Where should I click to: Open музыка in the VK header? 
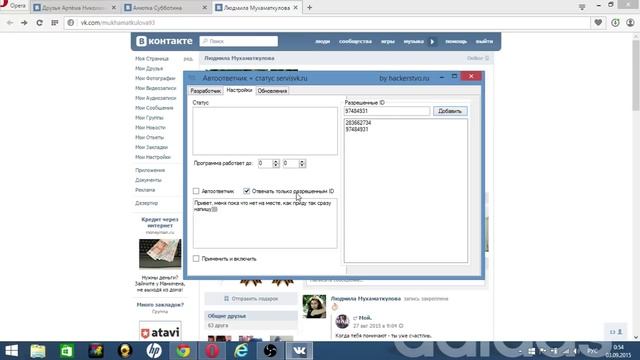pyautogui.click(x=413, y=42)
